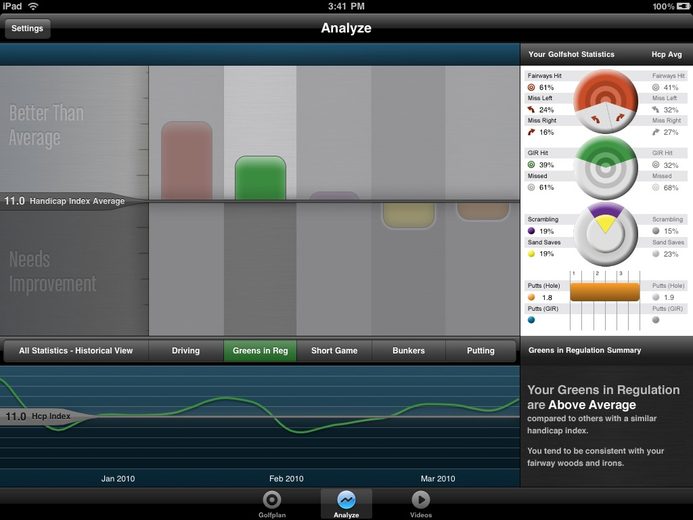Tap the green Greens in Reg bar
Screen dimensions: 693x520
260,178
